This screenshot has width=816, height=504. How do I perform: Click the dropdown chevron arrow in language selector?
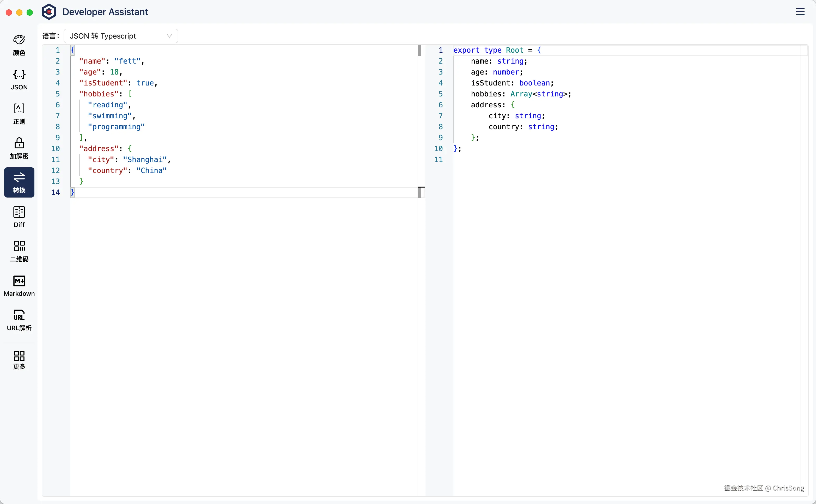[169, 36]
